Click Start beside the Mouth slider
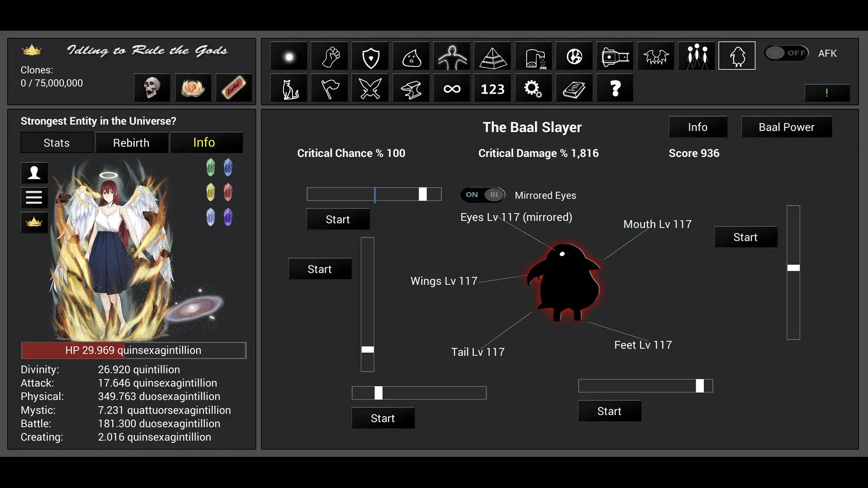This screenshot has width=868, height=488. click(x=745, y=237)
